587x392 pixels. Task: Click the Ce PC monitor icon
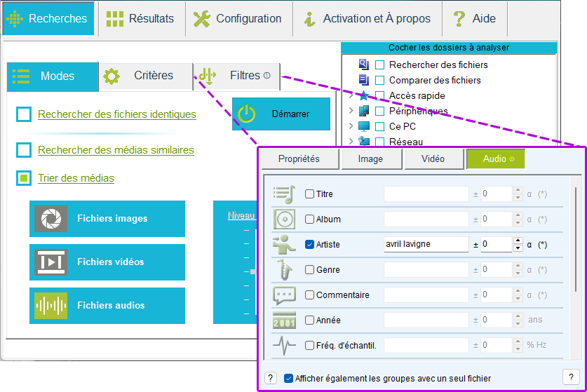364,126
